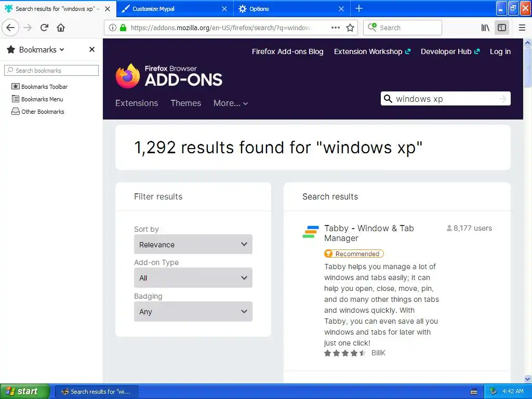This screenshot has height=399, width=532.
Task: Open the Bookmarks Toolbar folder
Action: (39, 87)
